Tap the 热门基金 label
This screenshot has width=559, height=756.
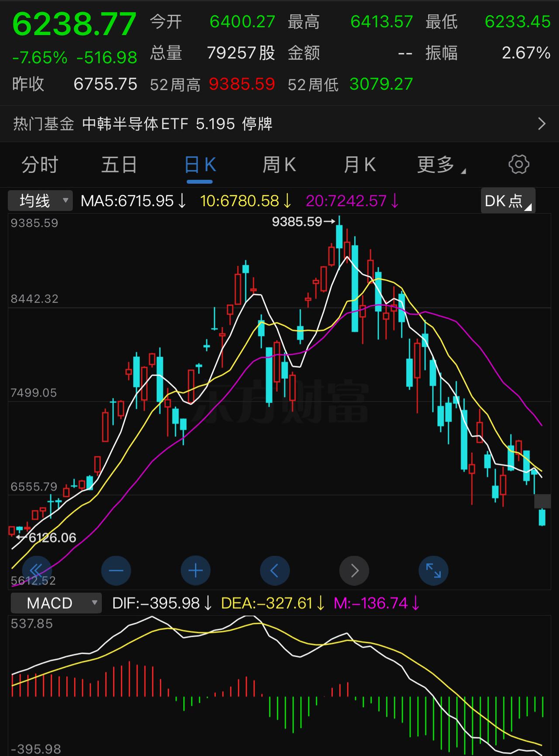click(x=43, y=124)
